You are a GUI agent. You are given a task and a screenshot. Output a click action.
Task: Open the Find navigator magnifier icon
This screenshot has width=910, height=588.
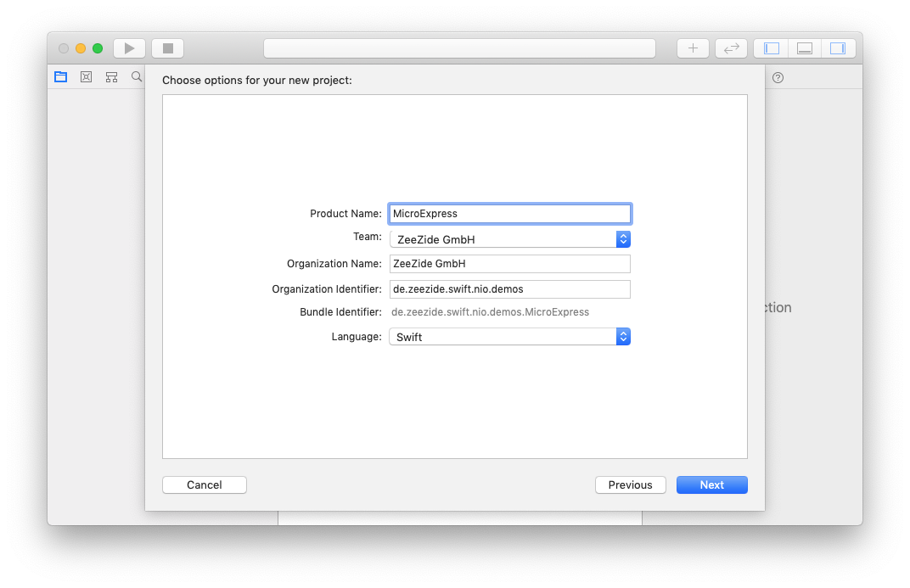click(137, 76)
